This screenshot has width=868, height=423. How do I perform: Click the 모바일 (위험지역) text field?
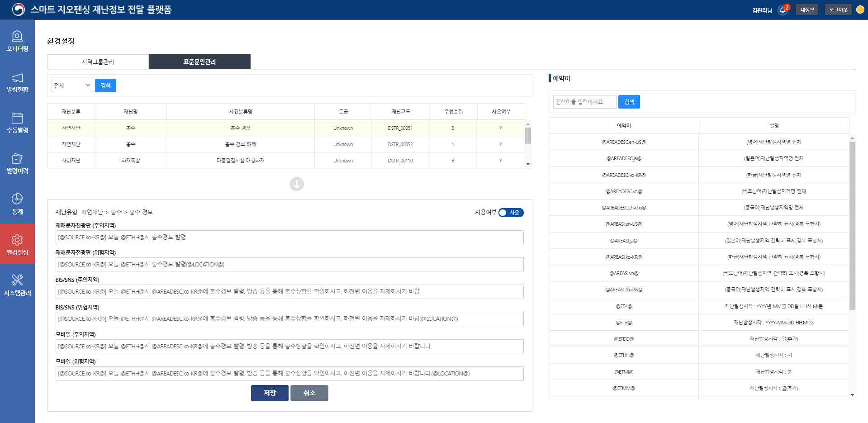tap(289, 374)
